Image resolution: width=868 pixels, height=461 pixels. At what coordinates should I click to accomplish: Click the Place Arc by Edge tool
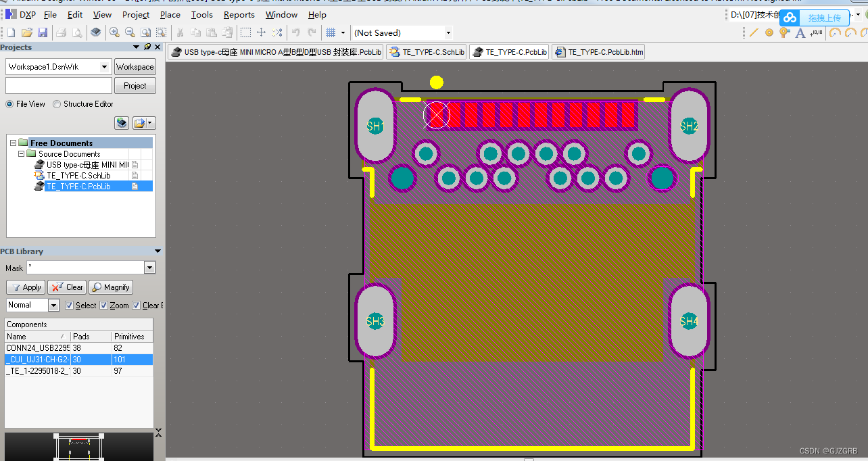point(850,32)
